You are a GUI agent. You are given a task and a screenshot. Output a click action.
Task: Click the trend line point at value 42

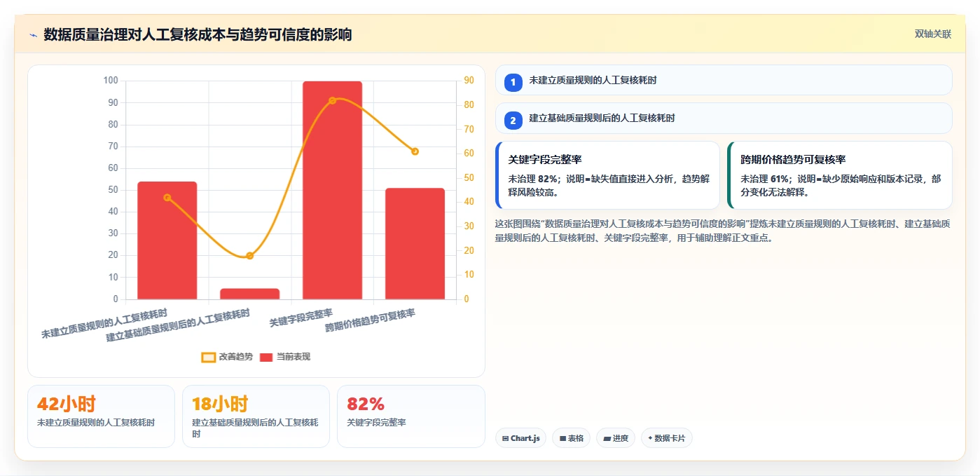point(167,198)
